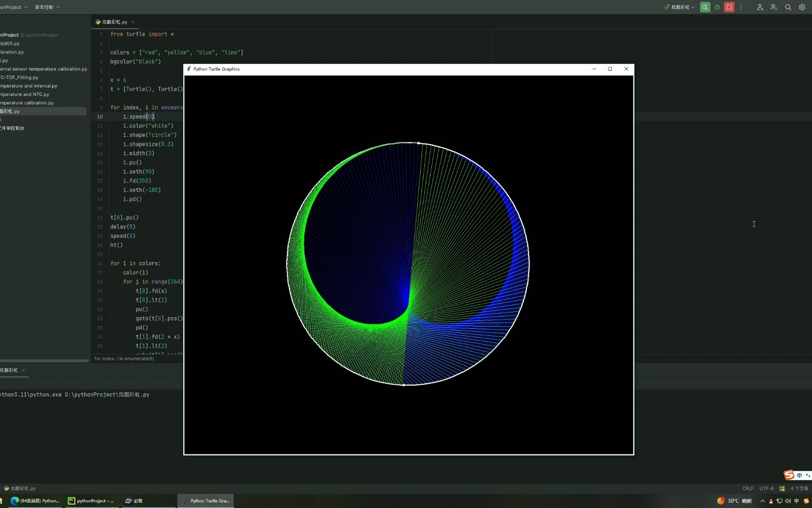Viewport: 812px width, 508px height.
Task: Toggle the 中 input language indicator in tray
Action: pyautogui.click(x=796, y=501)
